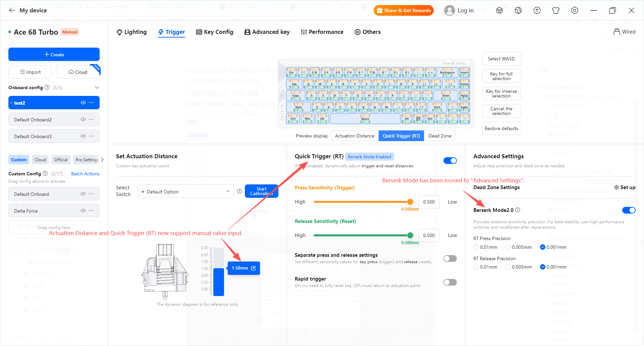Select 0.01mm RT Release Precision
The width and height of the screenshot is (644, 346).
[476, 267]
